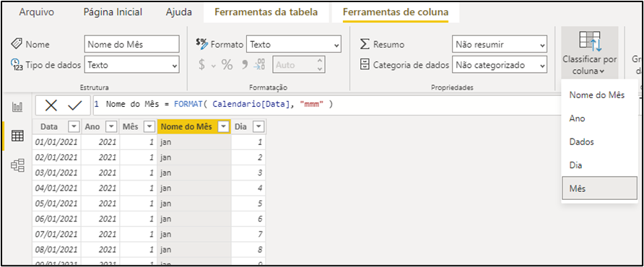This screenshot has height=267, width=644.
Task: Click the currency dollar format icon
Action: (x=201, y=65)
